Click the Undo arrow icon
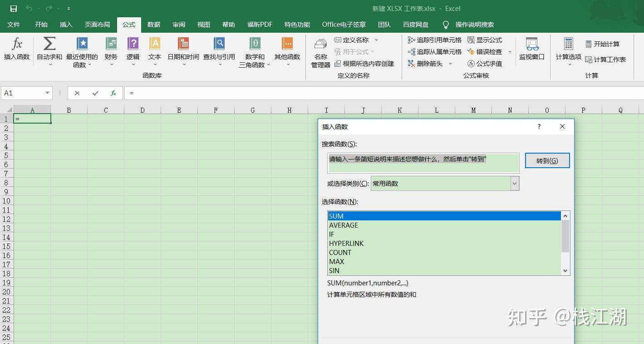644x344 pixels. 29,9
